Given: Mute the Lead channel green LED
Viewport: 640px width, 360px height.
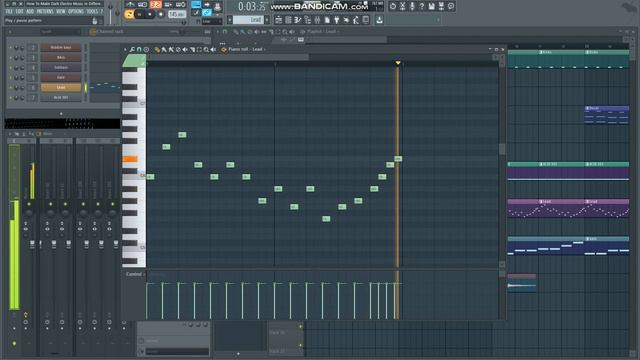Looking at the screenshot, I should 11,88.
